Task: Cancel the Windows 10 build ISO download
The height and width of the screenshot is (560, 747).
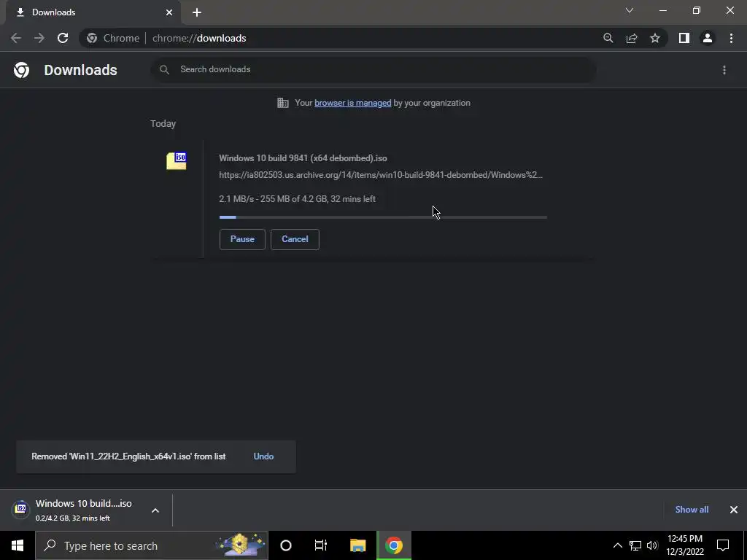Action: click(x=295, y=239)
